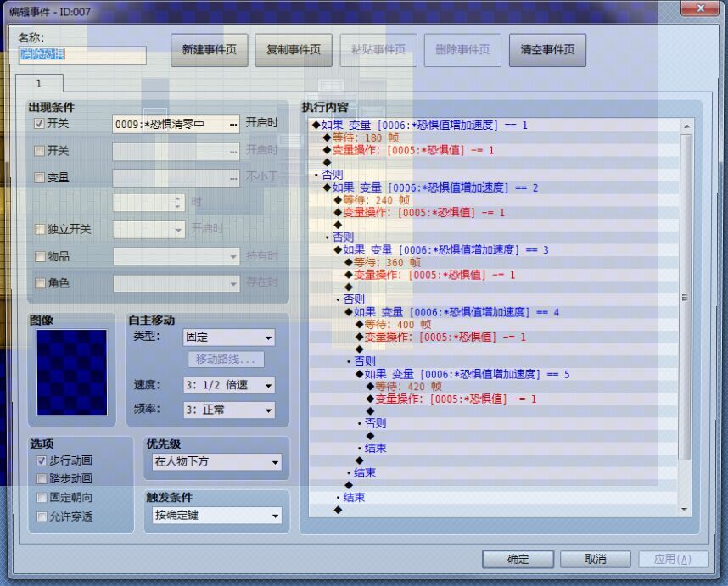Open the 类型 dropdown showing 固定
Screen dimensions: 728x586
pyautogui.click(x=229, y=338)
